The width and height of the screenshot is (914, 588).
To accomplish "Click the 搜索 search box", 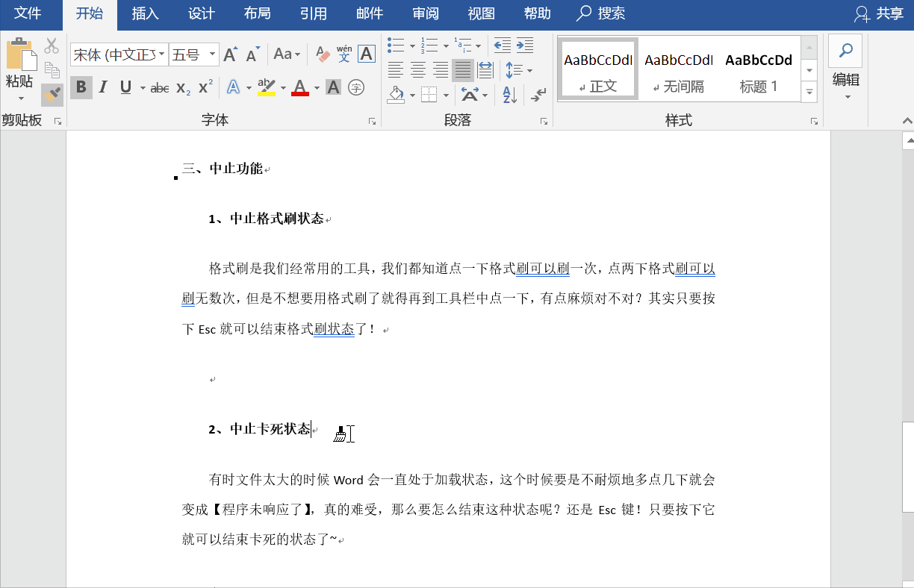I will point(602,13).
